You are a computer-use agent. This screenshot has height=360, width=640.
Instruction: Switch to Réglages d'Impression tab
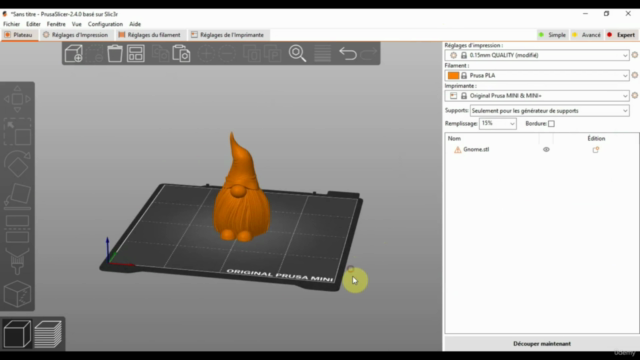(76, 35)
